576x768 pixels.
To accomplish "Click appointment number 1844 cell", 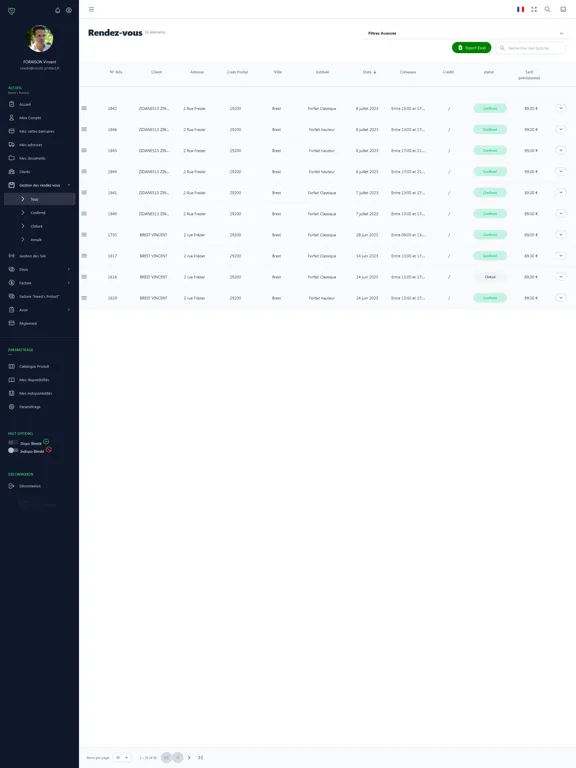I will [x=112, y=172].
